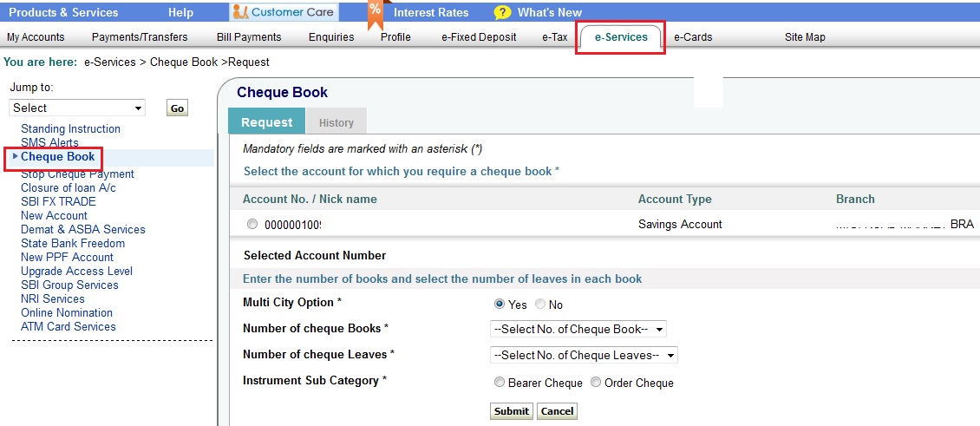Open State Bank Freedom link
The image size is (980, 426).
pos(73,243)
